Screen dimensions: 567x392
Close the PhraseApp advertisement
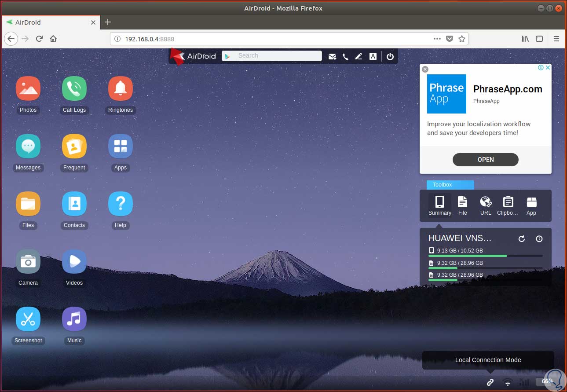(x=425, y=69)
